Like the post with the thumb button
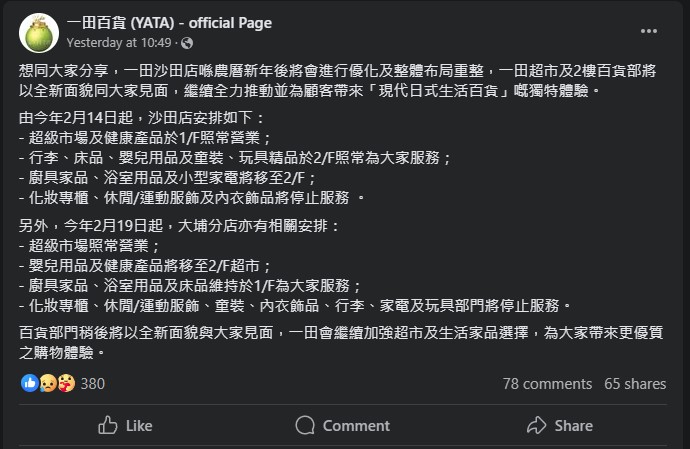 [125, 425]
